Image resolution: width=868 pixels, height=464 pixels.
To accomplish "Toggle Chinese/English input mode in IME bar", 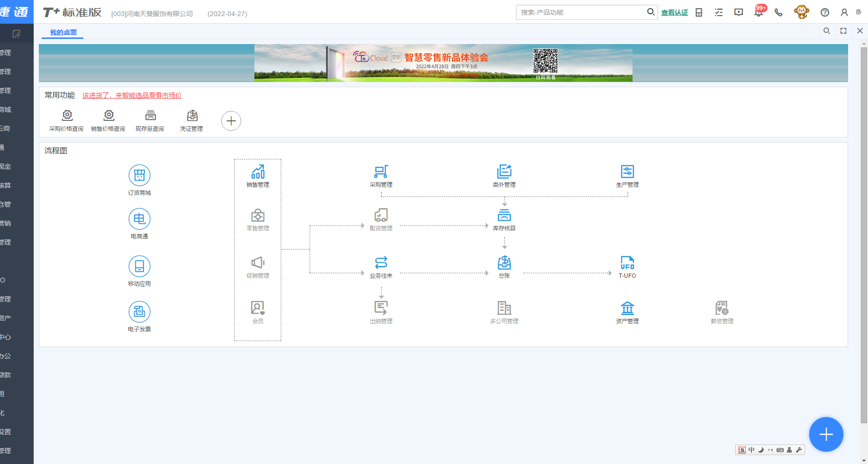I will (x=751, y=450).
